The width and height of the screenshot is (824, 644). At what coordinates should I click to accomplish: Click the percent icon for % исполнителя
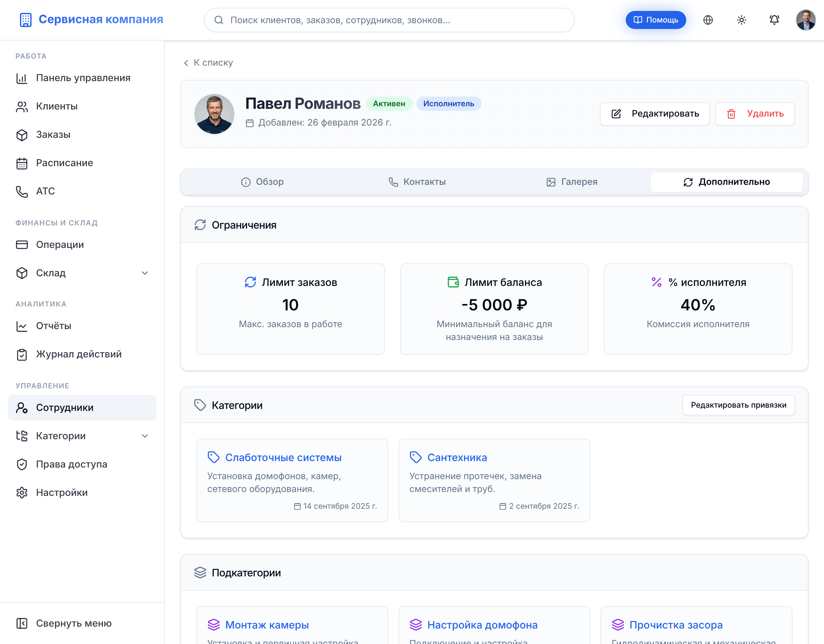(657, 282)
